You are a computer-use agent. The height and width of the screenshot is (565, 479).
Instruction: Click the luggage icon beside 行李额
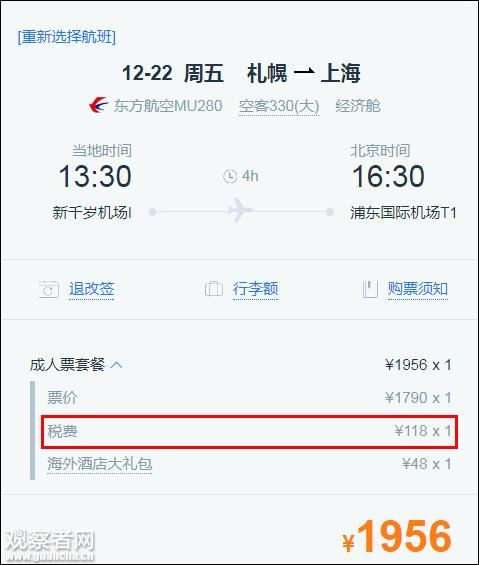214,289
